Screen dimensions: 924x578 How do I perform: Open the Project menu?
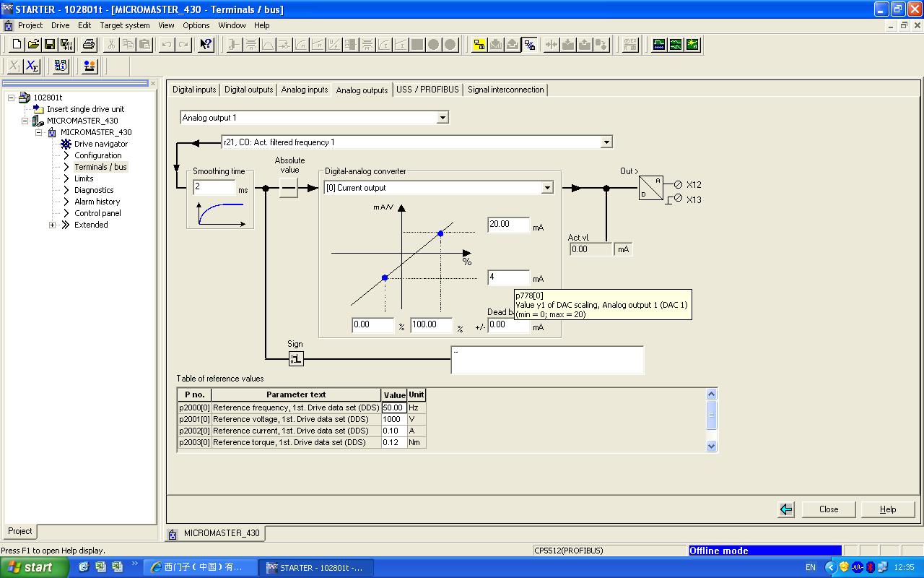30,25
